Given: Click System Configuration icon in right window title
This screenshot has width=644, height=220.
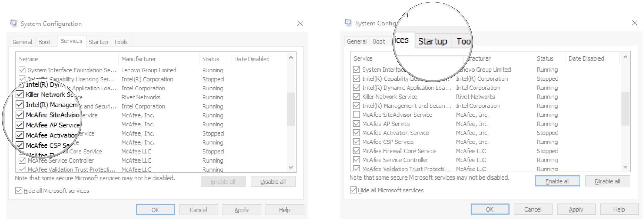Looking at the screenshot, I should (348, 23).
